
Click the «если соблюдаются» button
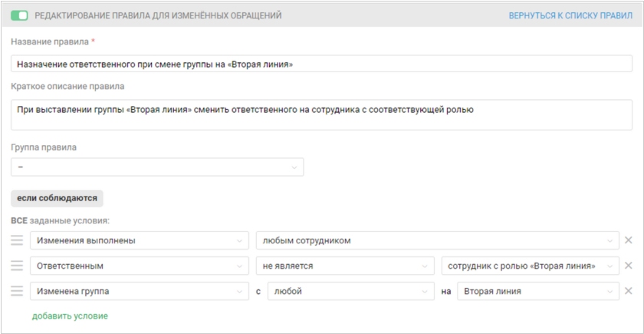point(57,198)
